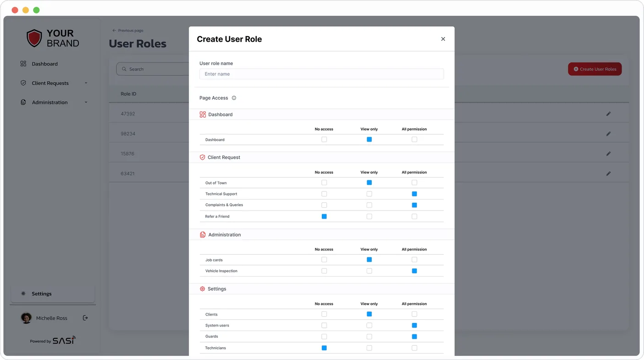
Task: Click the edit pencil for role 63421
Action: coord(608,174)
